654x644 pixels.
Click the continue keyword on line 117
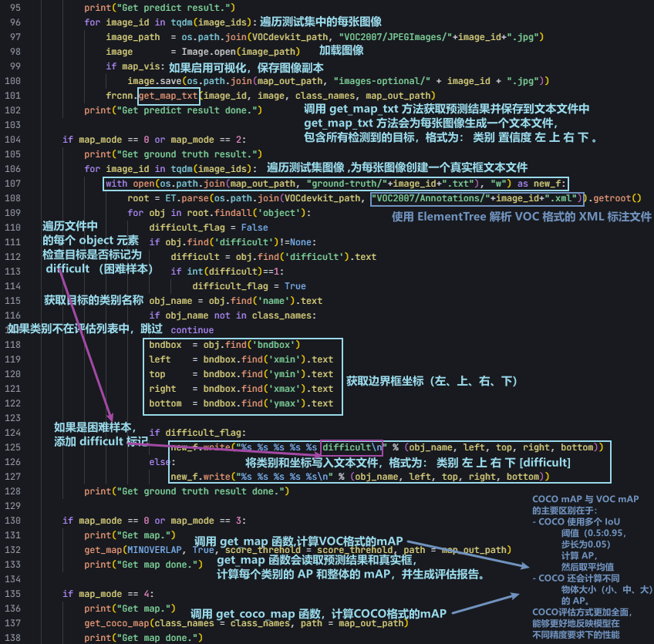coord(192,330)
